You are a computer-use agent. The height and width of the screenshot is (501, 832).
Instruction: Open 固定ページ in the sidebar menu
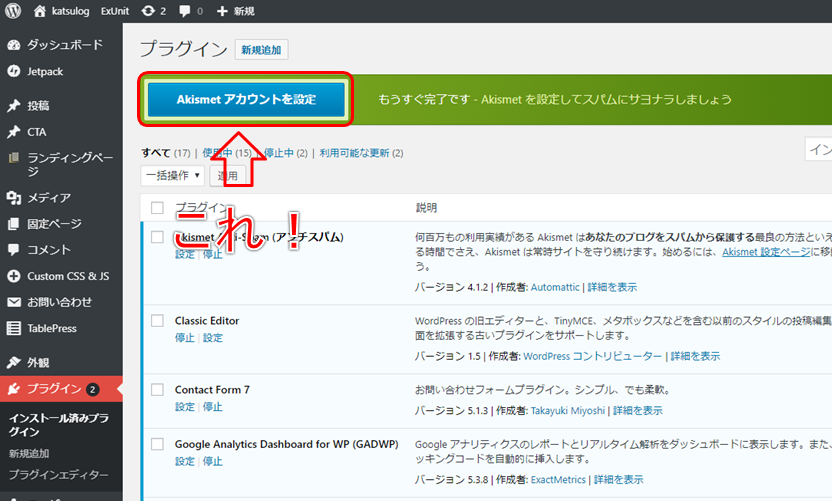54,224
